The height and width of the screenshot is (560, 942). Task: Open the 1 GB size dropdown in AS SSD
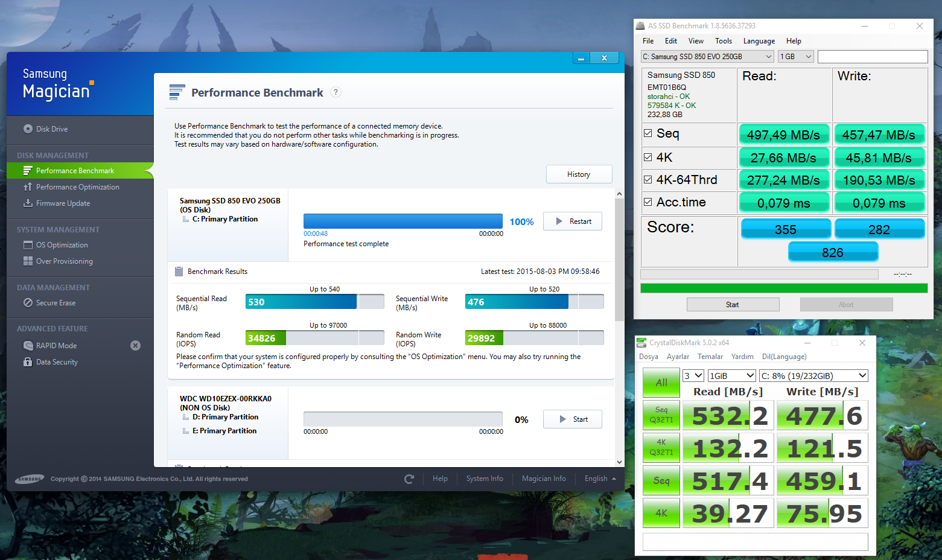pos(796,57)
